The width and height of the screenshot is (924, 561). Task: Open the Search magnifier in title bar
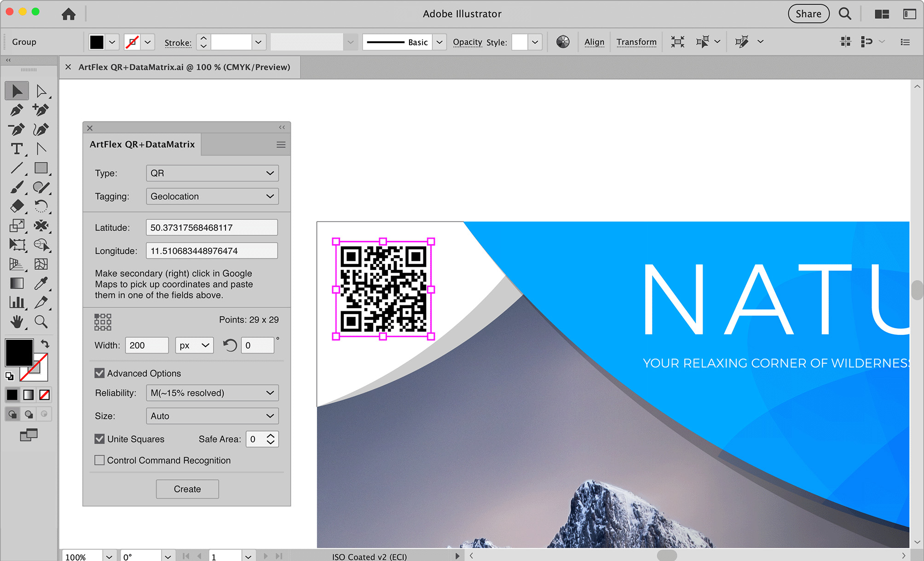(845, 14)
